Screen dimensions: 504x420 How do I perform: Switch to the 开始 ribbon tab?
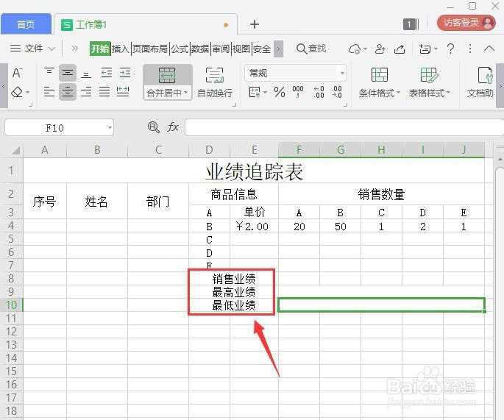pos(100,49)
